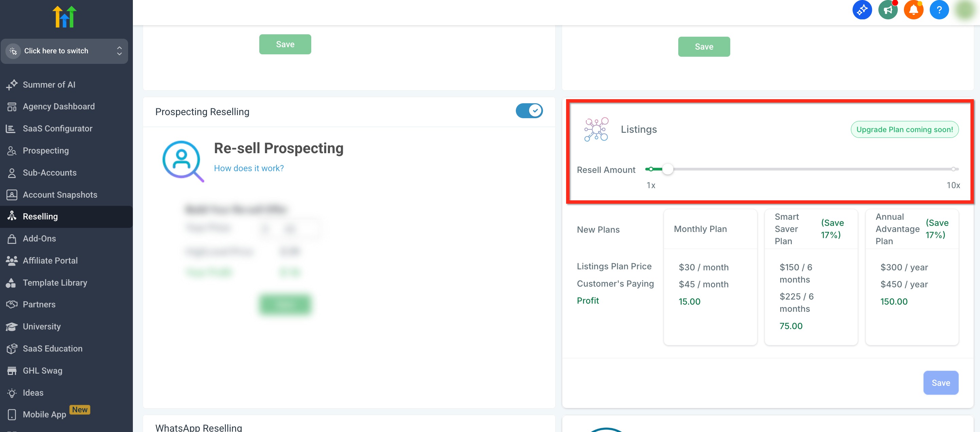
Task: Open Mobile App marked New in sidebar
Action: [x=44, y=414]
